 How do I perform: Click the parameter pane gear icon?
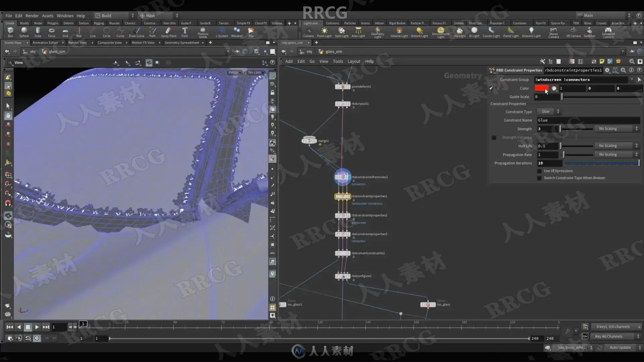tap(607, 70)
